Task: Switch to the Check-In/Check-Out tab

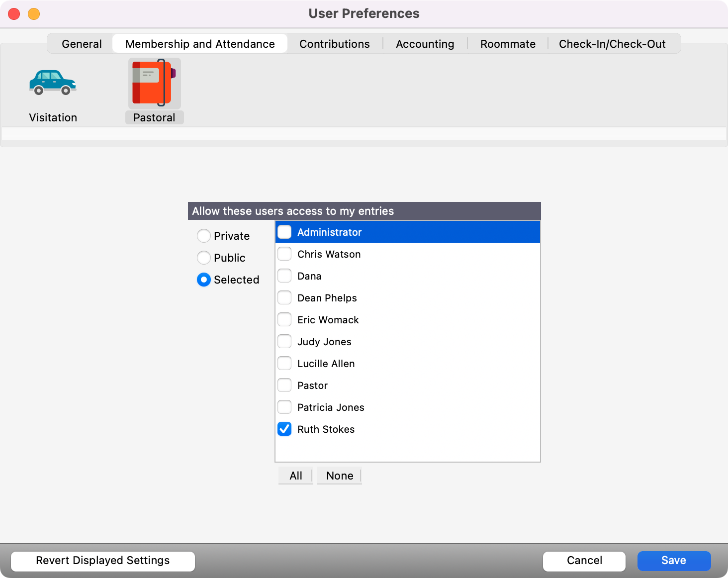Action: click(612, 44)
